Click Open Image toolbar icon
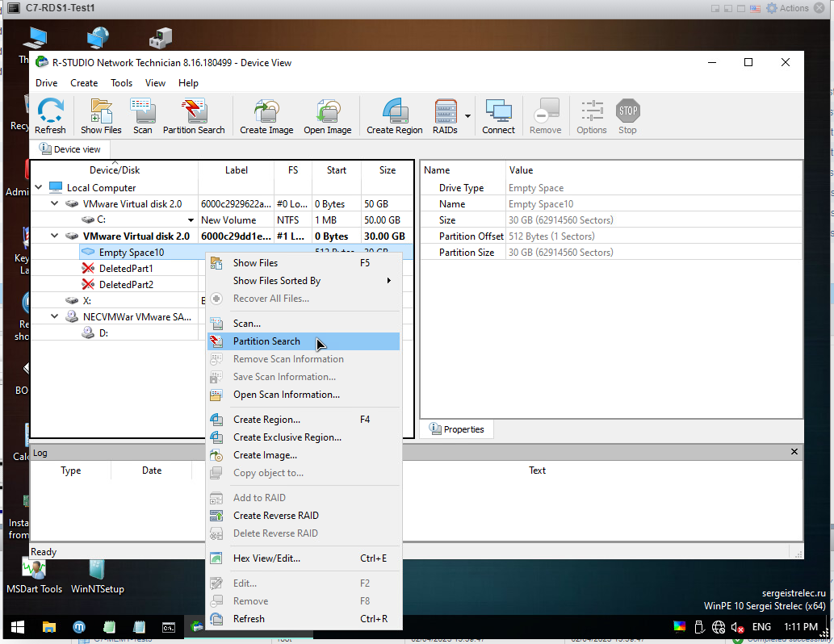This screenshot has height=644, width=834. 327,115
